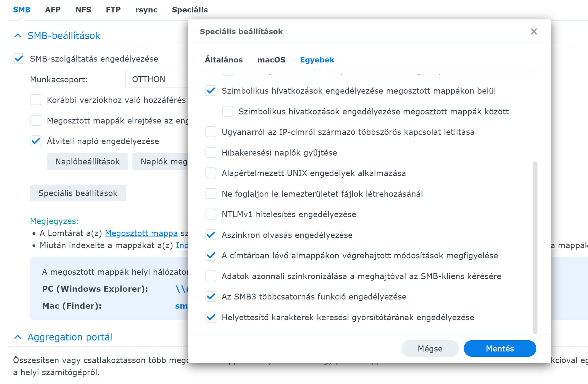Disable SMB-szolgáltatás engedélyezése checkbox
588x384 pixels.
coord(19,59)
